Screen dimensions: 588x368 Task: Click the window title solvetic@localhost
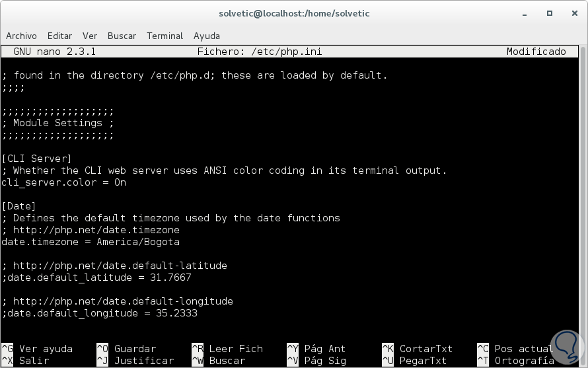click(x=295, y=13)
